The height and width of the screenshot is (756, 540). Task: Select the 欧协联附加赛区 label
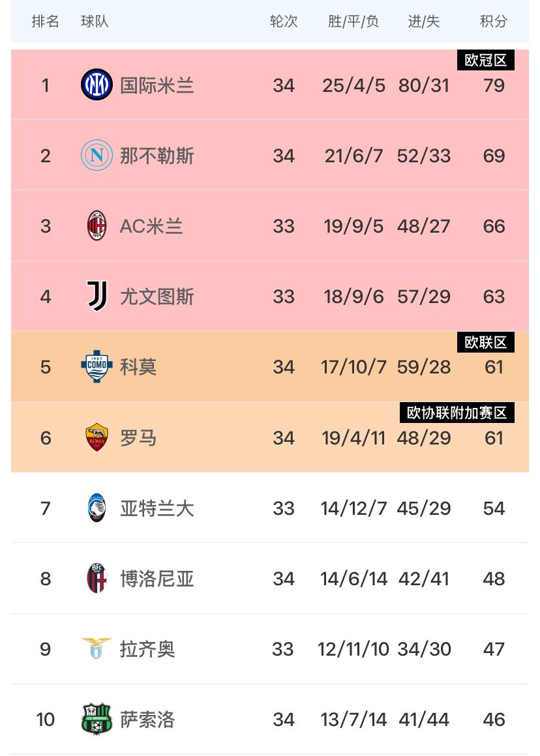pyautogui.click(x=457, y=413)
